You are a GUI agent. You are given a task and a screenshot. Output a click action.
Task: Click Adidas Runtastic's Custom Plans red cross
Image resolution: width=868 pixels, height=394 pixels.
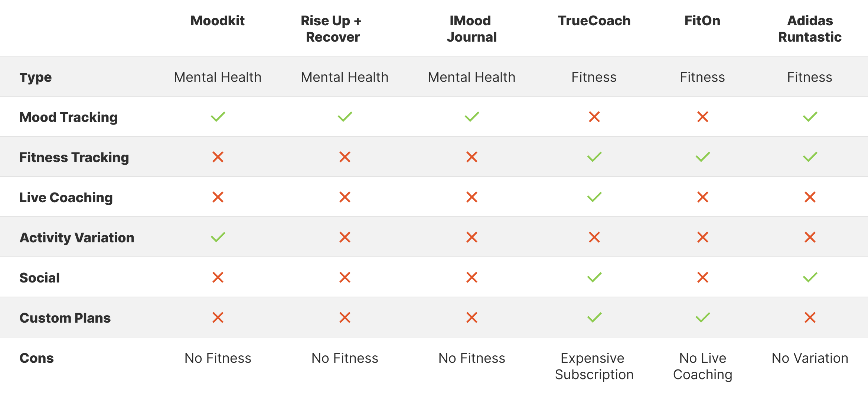(810, 317)
